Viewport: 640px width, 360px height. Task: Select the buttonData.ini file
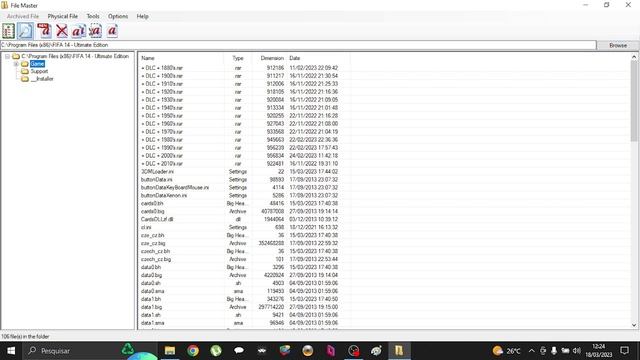156,180
